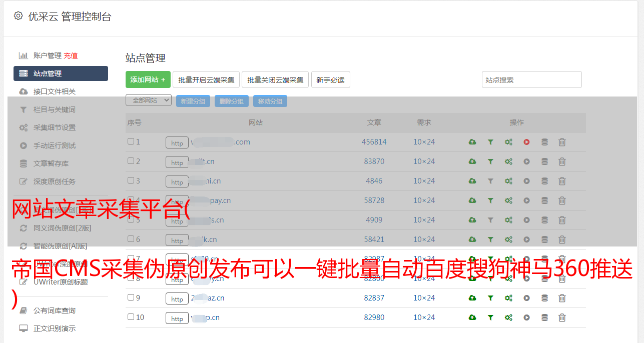
Task: Open article database for the 4846 site
Action: click(544, 181)
